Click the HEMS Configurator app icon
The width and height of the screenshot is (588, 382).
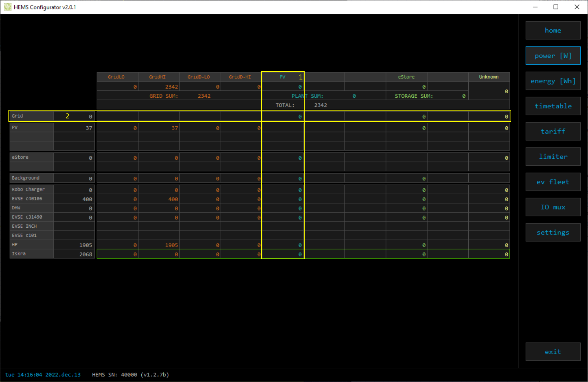[x=8, y=7]
